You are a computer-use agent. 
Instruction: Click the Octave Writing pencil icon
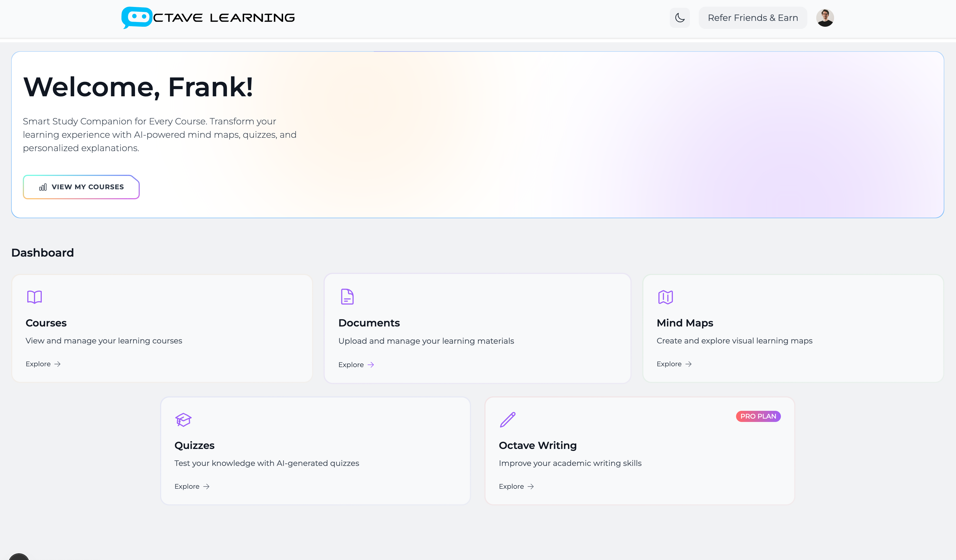(508, 420)
